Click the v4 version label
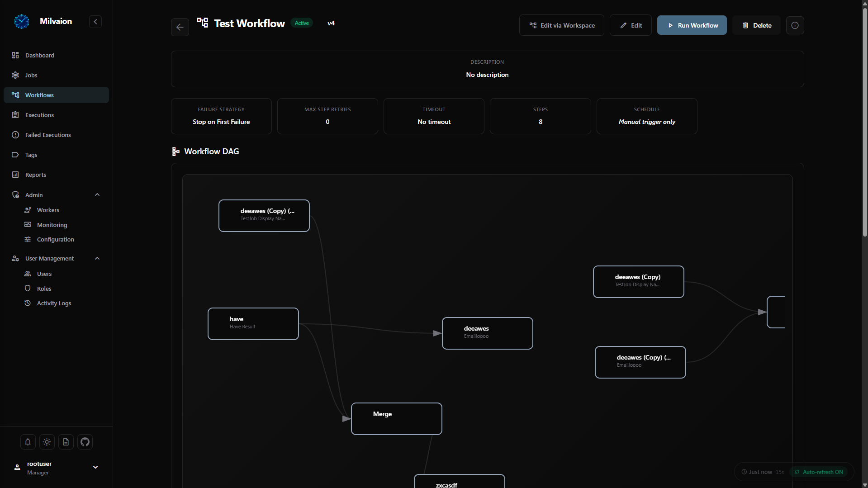Viewport: 868px width, 488px height. (x=331, y=23)
